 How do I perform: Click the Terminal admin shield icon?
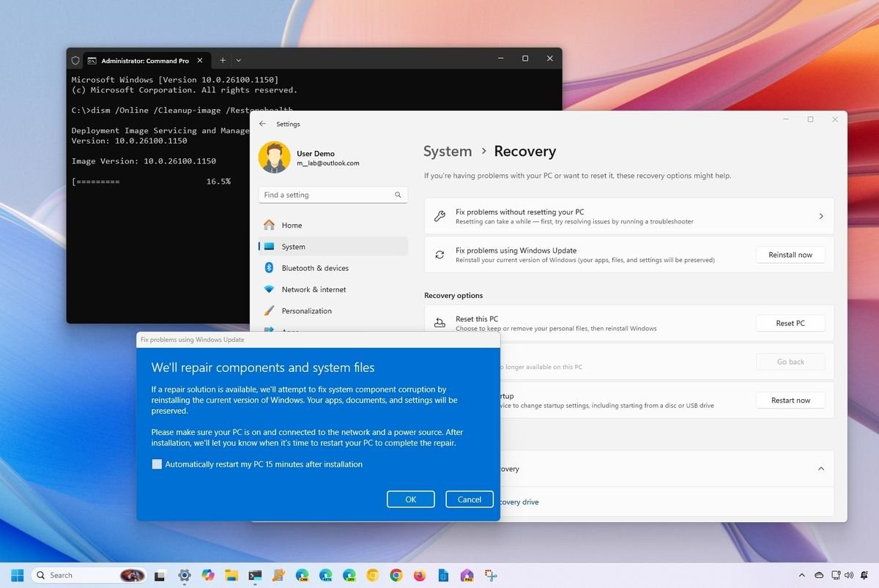(x=75, y=60)
